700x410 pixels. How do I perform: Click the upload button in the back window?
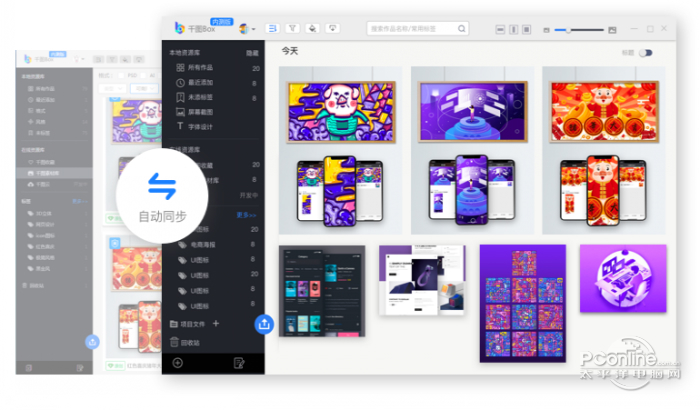[x=92, y=342]
